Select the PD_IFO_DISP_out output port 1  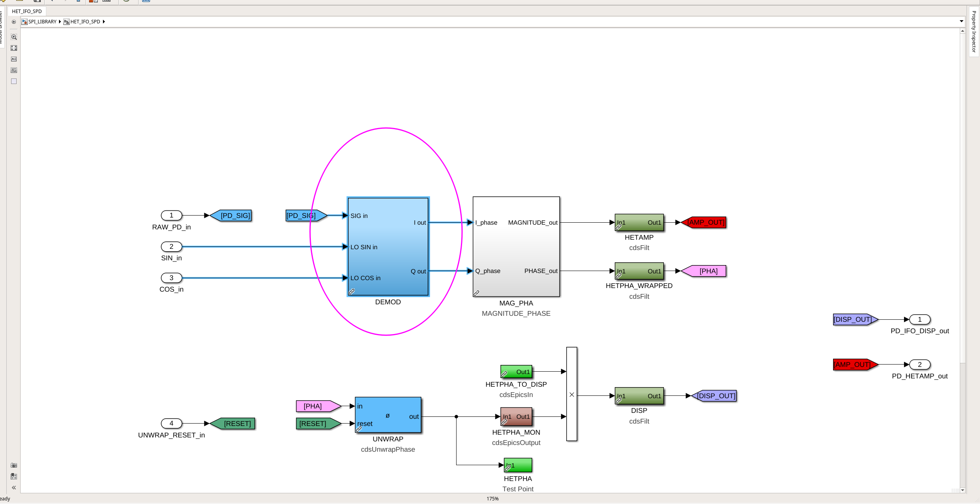pos(920,319)
